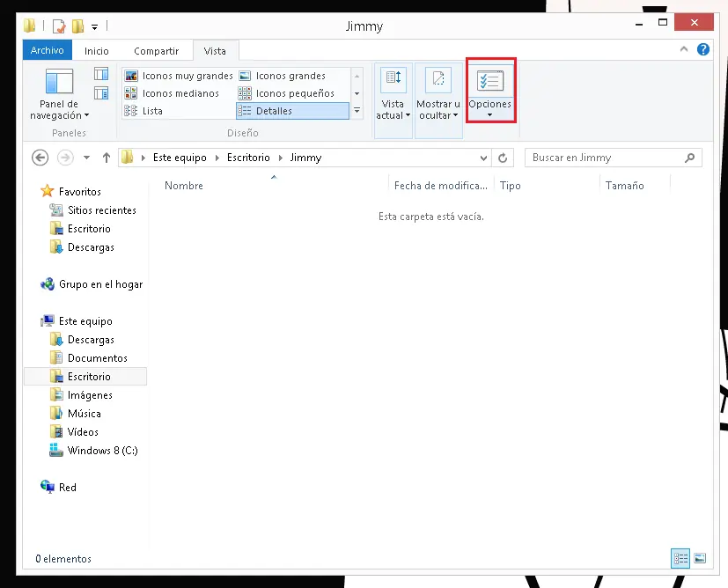Open Descargas under Este equipo
Viewport: 728px width, 588px height.
(82, 340)
